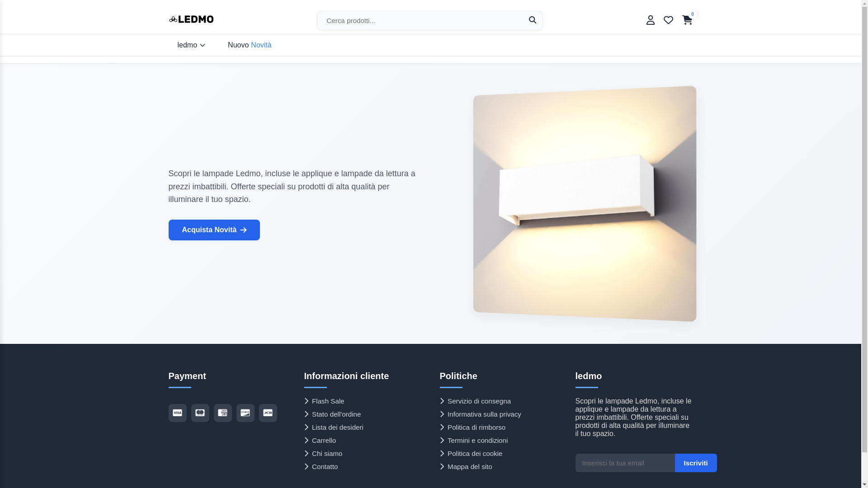Open the user account icon
Viewport: 868px width, 488px height.
click(x=651, y=20)
